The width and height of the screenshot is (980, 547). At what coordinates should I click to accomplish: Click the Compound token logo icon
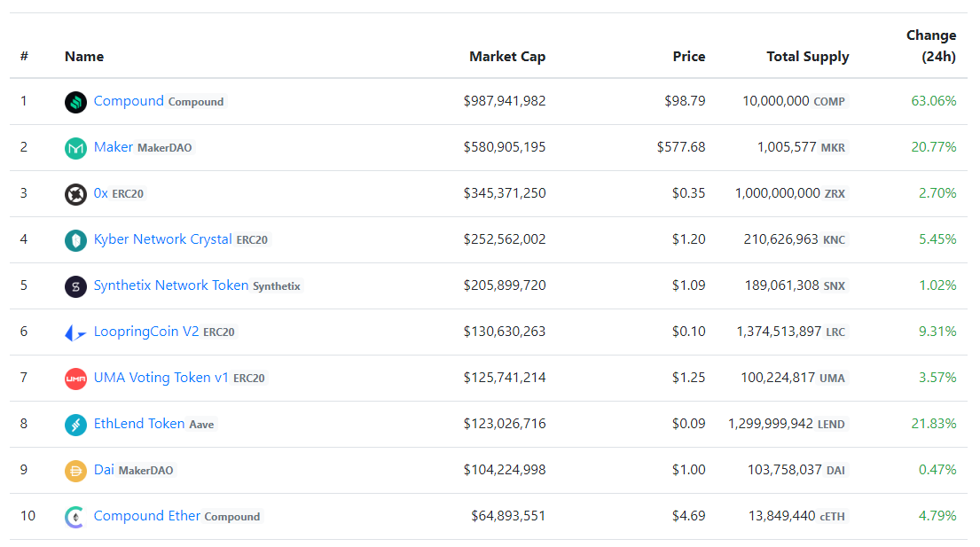[x=75, y=102]
